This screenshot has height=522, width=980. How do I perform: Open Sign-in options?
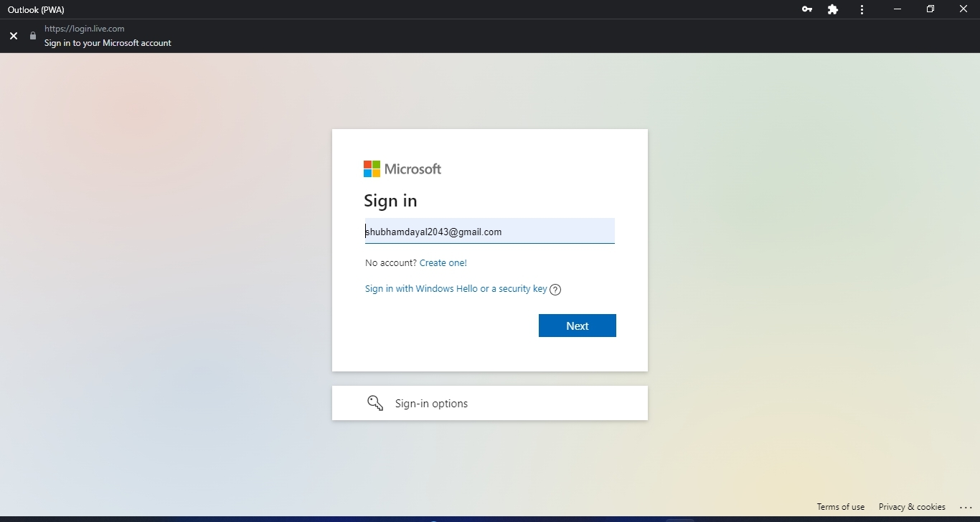click(x=490, y=403)
